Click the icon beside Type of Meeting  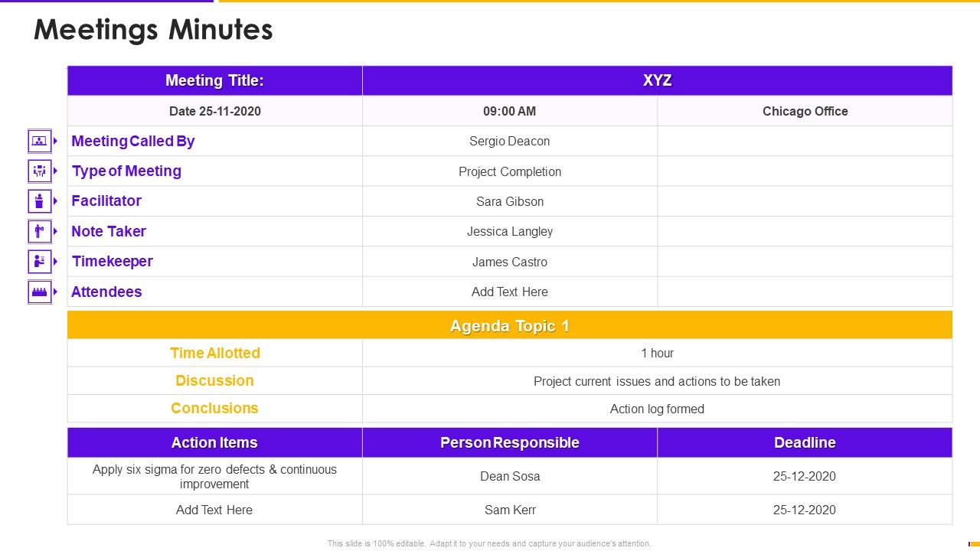[40, 171]
